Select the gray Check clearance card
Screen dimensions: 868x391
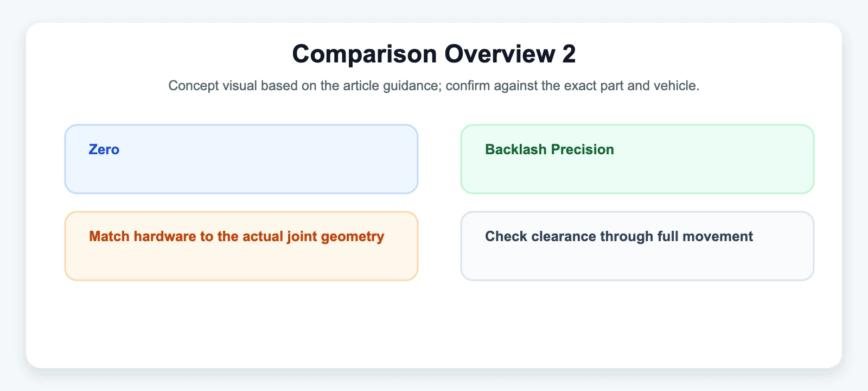[x=637, y=246]
